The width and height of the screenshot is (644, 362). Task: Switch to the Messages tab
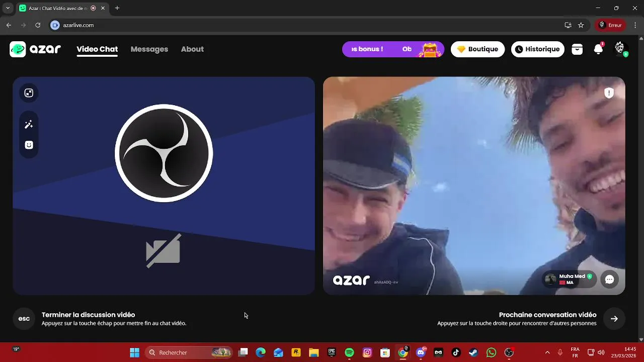pos(149,49)
